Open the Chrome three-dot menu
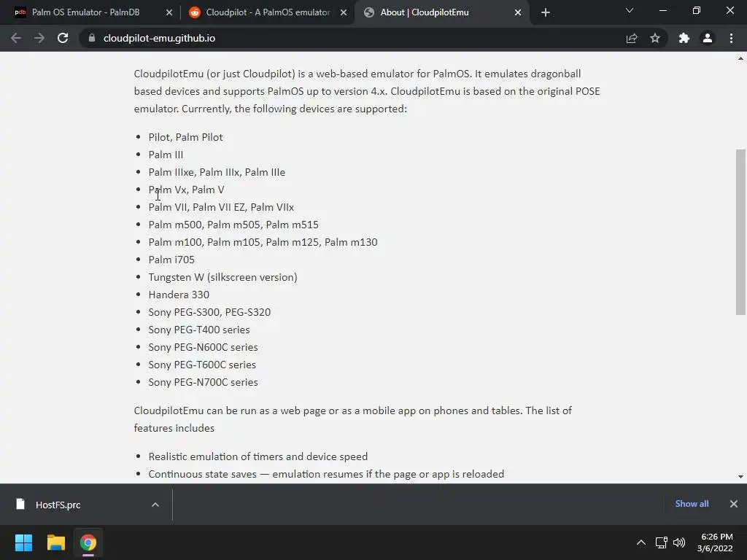The width and height of the screenshot is (747, 560). (x=731, y=38)
